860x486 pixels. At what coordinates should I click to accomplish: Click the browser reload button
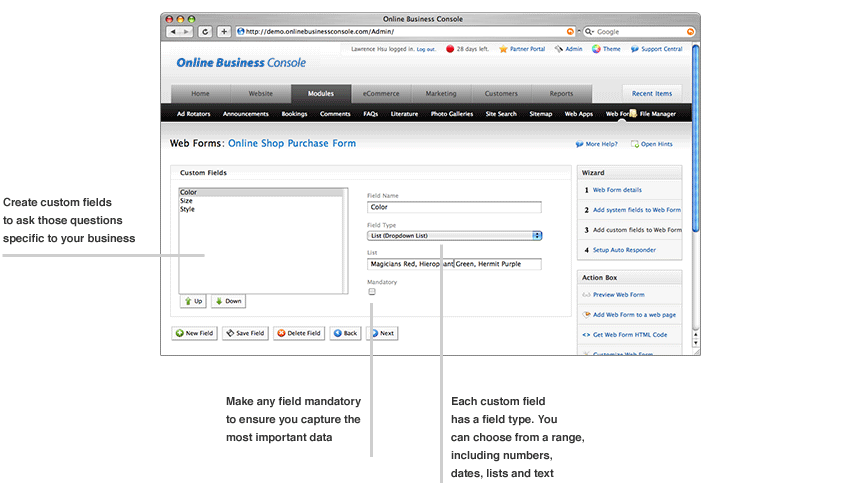pyautogui.click(x=205, y=32)
